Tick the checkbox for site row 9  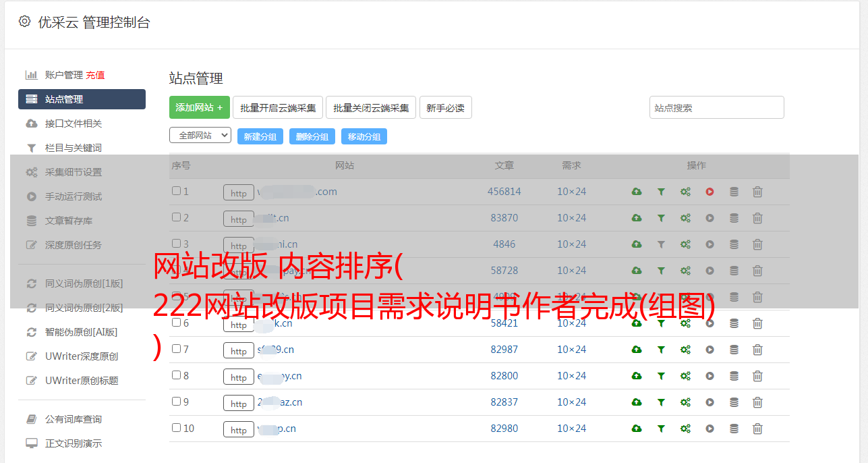click(176, 402)
